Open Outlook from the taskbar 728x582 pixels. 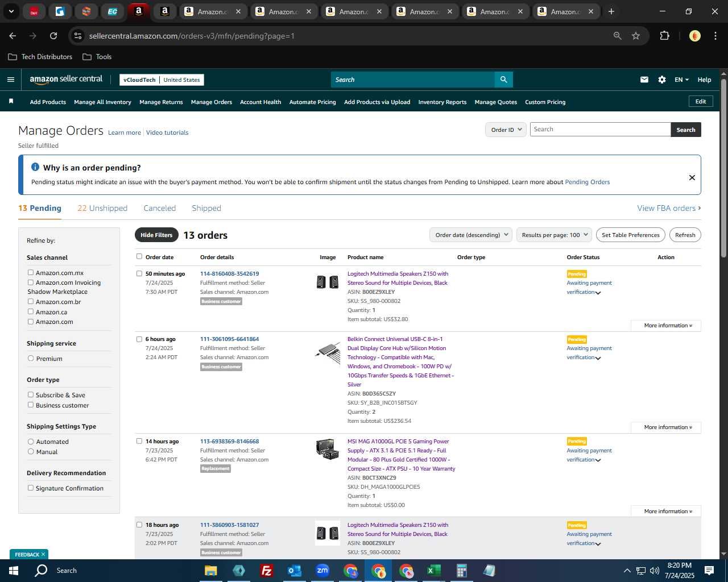pyautogui.click(x=294, y=571)
